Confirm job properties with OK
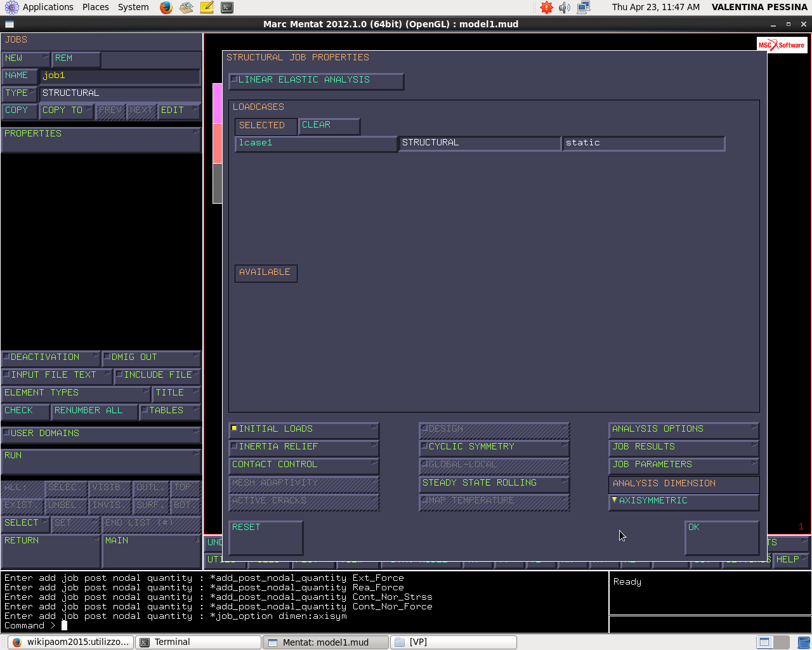The height and width of the screenshot is (650, 812). tap(722, 538)
